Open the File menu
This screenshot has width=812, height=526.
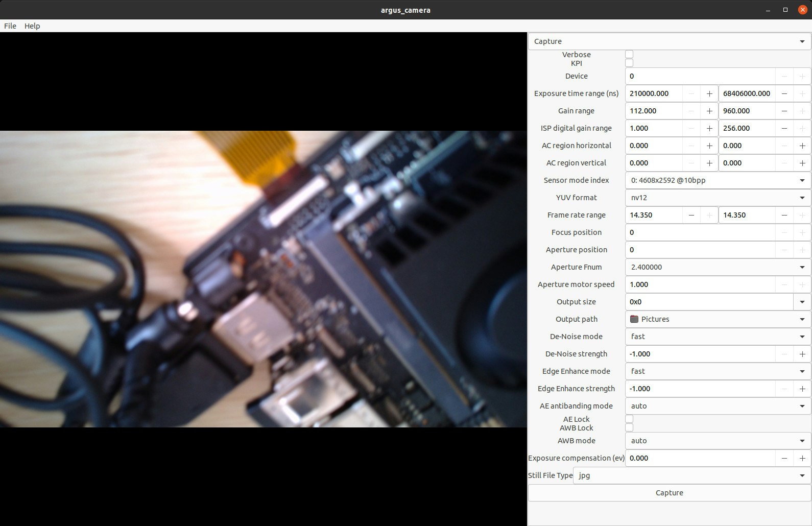click(10, 26)
